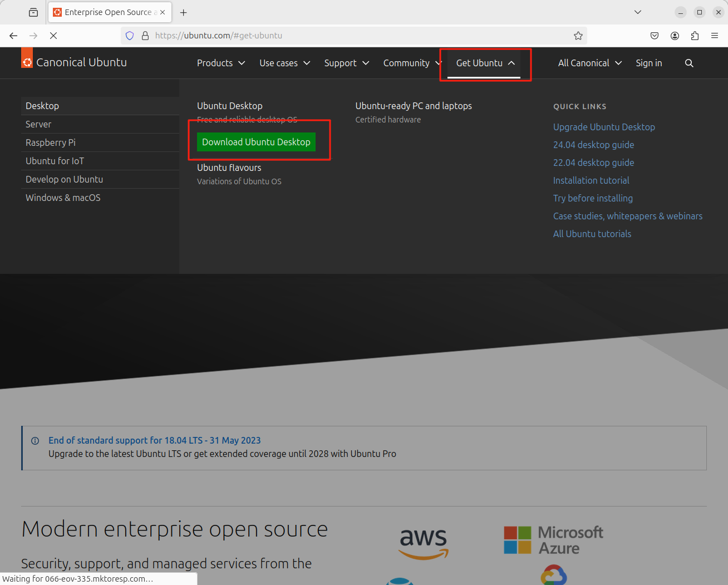Open the Installation tutorial quick link

pyautogui.click(x=591, y=180)
